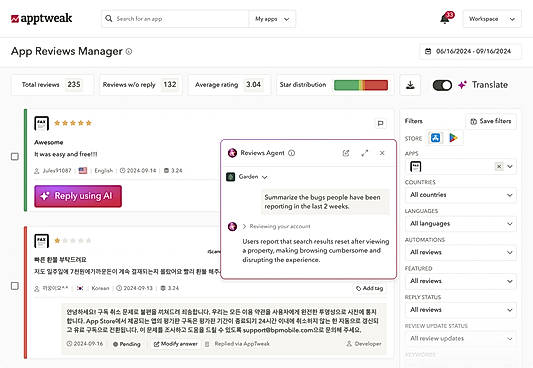
Task: Open the All countries dropdown
Action: click(461, 195)
